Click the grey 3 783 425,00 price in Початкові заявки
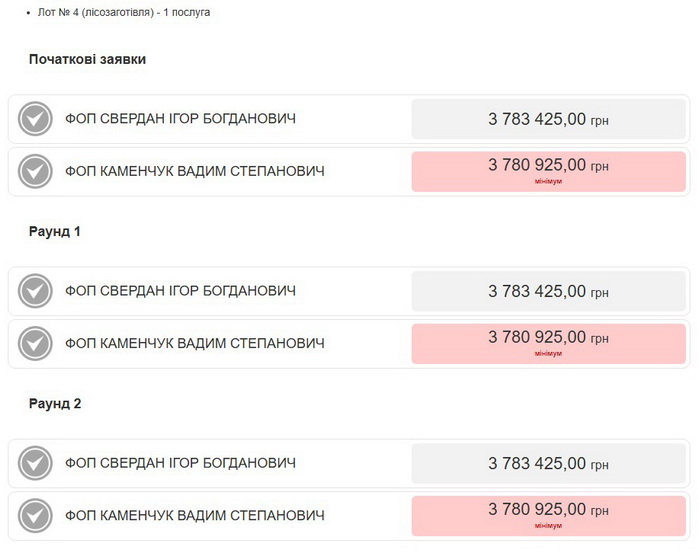The height and width of the screenshot is (560, 698). point(548,120)
